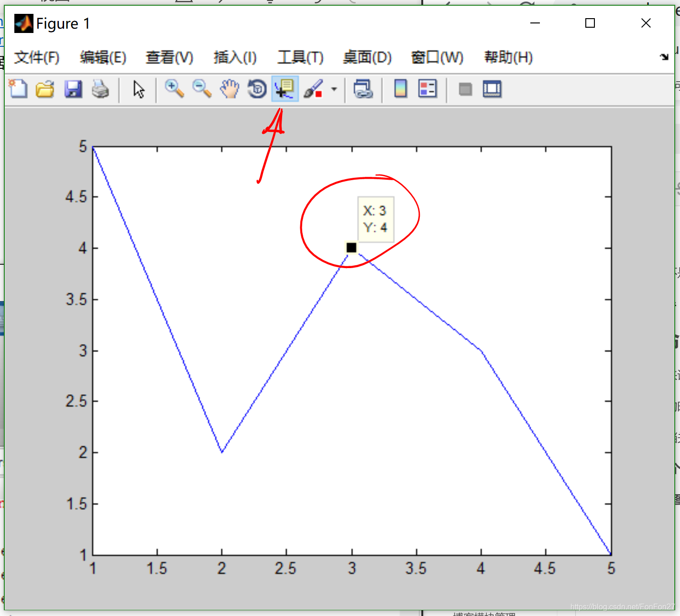Screen dimensions: 680x616
Task: Click the Brush/Select Data tool
Action: (x=314, y=89)
